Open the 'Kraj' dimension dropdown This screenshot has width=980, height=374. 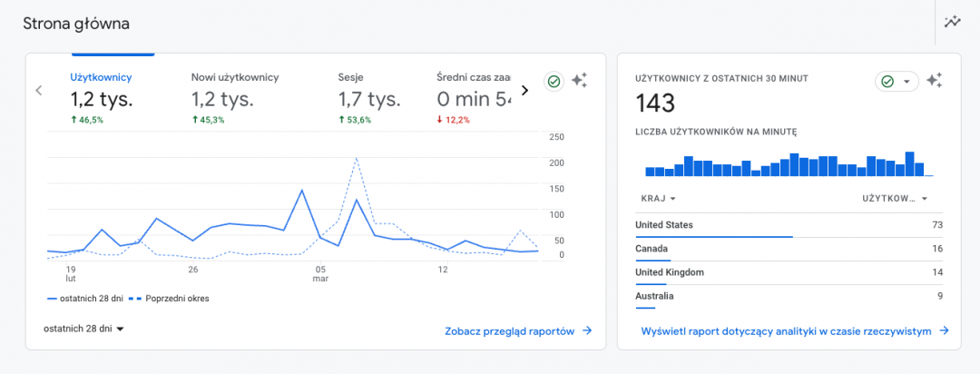tap(659, 198)
